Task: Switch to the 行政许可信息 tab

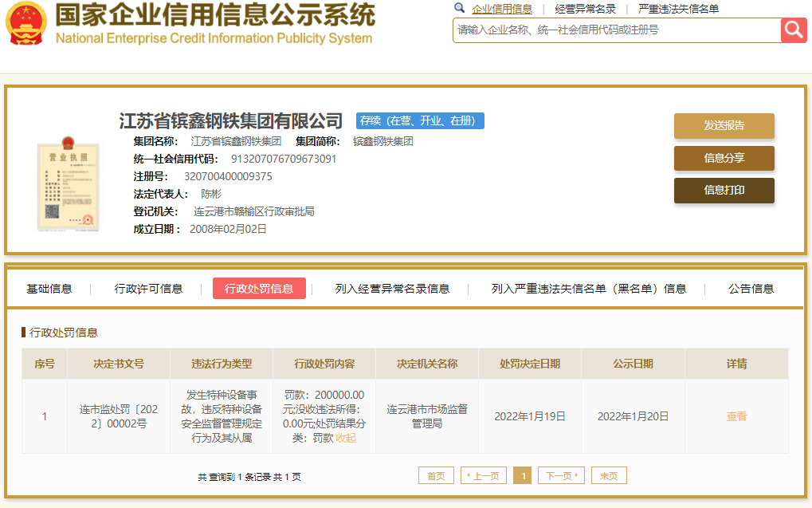Action: (149, 289)
